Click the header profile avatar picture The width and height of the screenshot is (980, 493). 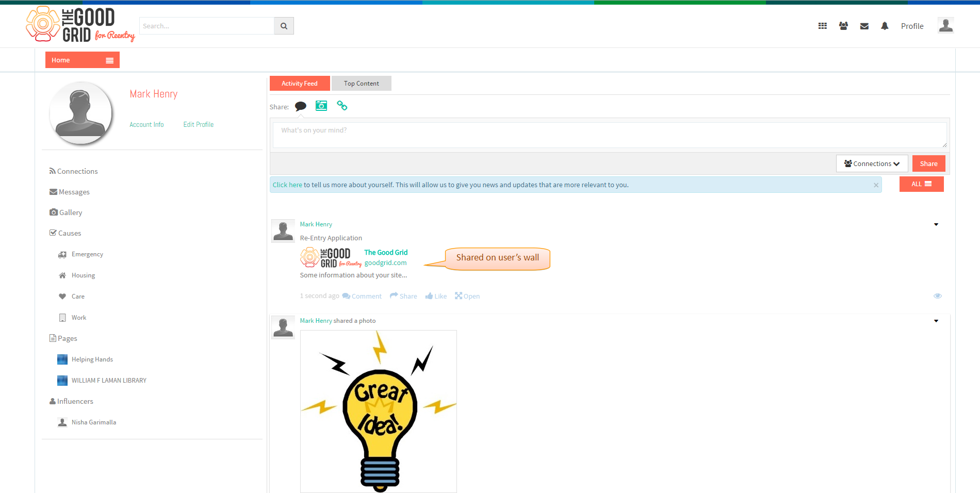pos(945,25)
